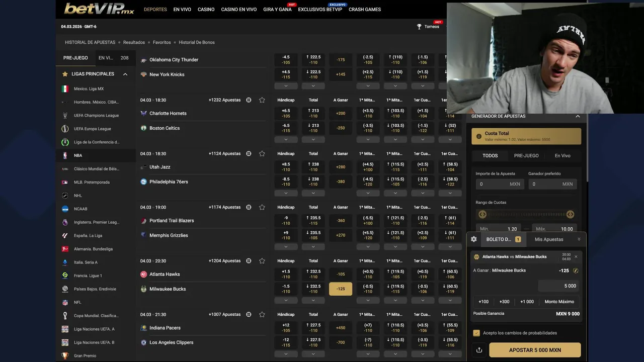Viewport: 644px width, 362px height.
Task: Select the Alemania Bundesliga icon
Action: pos(65,249)
